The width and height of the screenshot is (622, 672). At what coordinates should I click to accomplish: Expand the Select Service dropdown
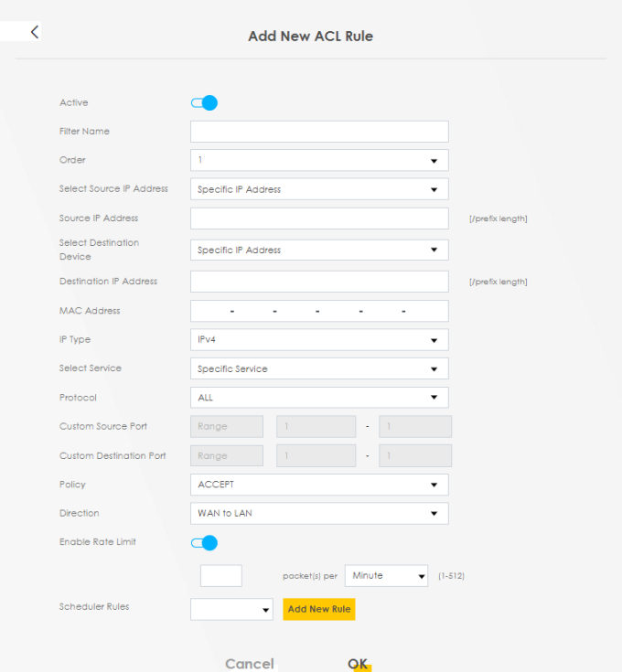tap(319, 368)
